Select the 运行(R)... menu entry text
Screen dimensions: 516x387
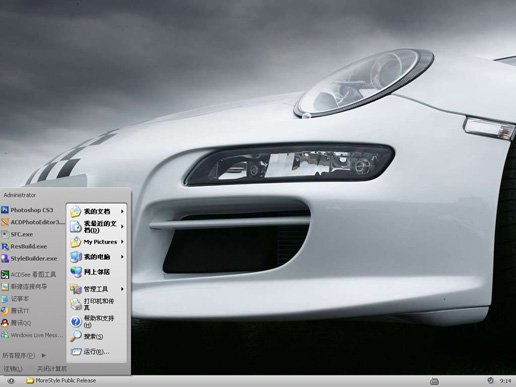[96, 351]
